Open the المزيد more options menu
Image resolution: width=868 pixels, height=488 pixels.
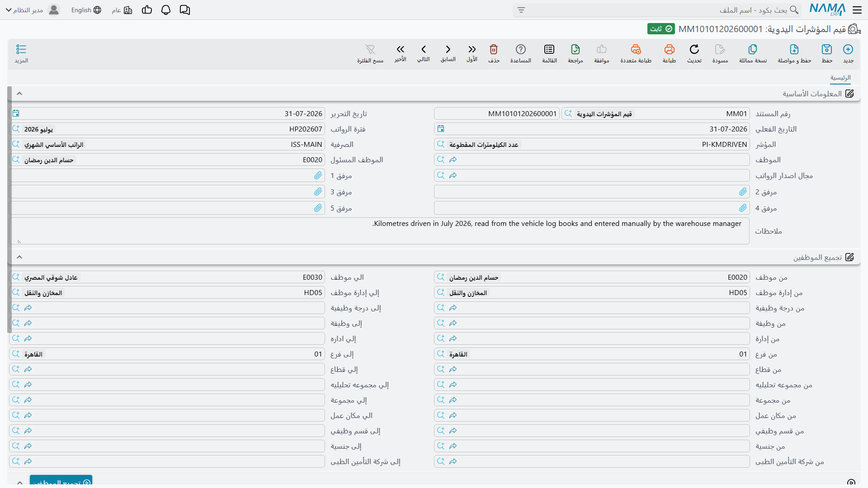(x=21, y=53)
